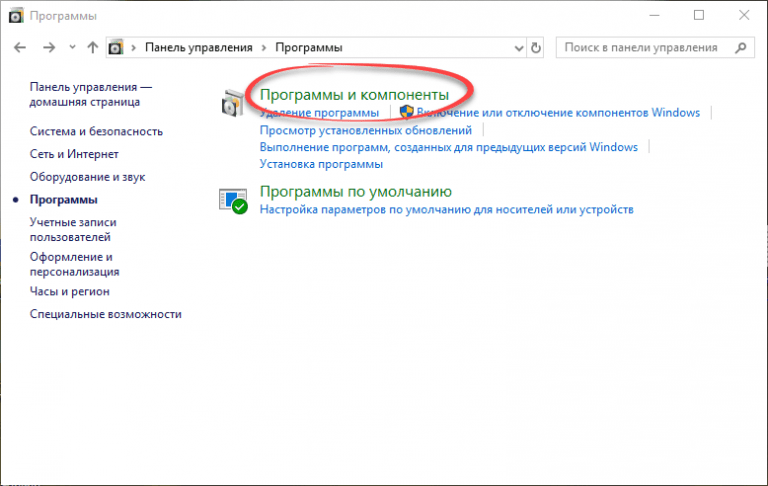
Task: Expand the chevron after Панель управления in the breadcrumb
Action: click(x=264, y=48)
